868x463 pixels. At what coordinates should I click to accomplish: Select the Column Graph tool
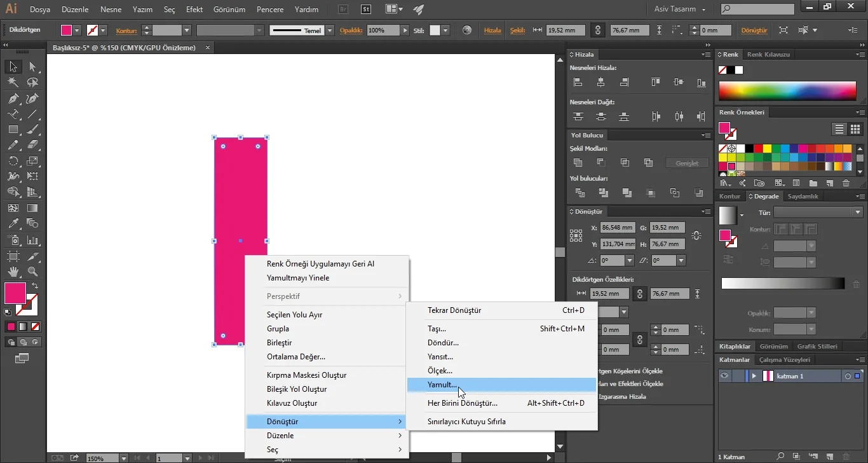pyautogui.click(x=32, y=240)
